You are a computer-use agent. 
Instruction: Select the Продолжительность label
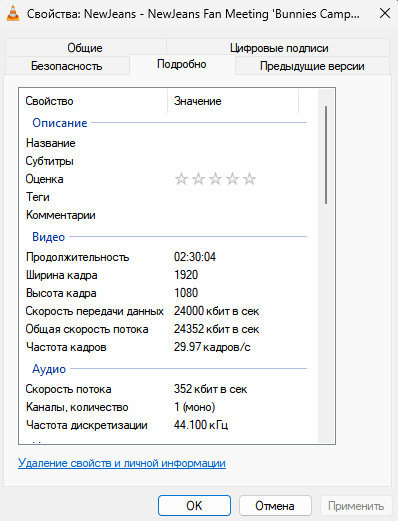(x=77, y=257)
